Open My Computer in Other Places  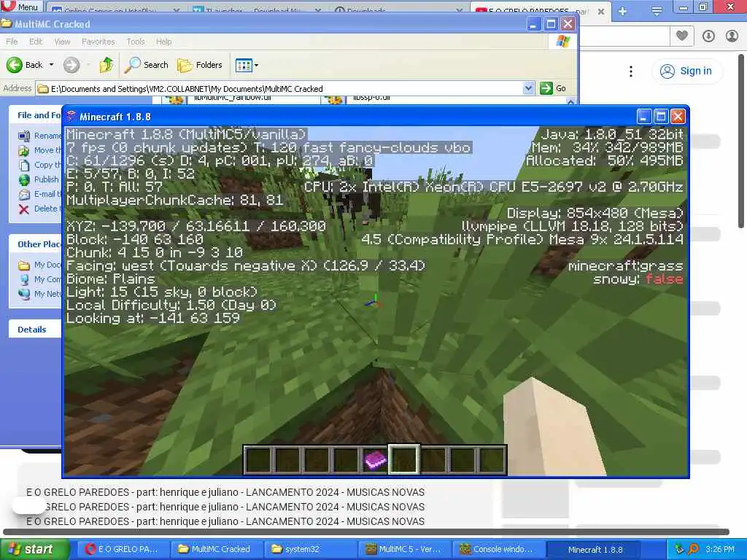[40, 279]
